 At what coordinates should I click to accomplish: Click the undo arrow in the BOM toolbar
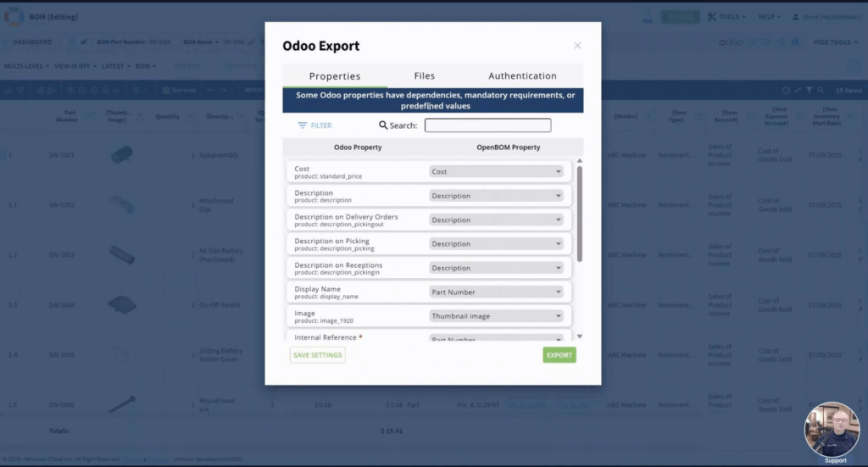click(x=210, y=90)
